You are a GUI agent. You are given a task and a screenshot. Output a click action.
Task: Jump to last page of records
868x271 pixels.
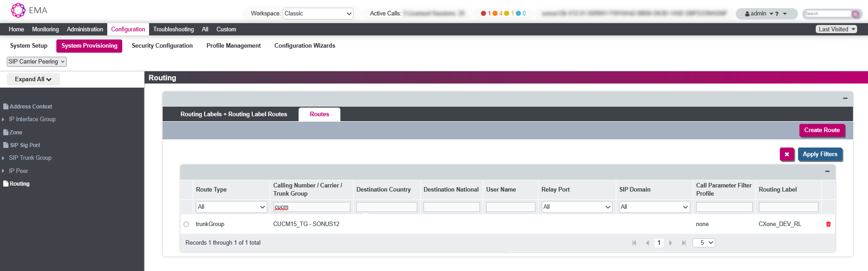coord(683,243)
